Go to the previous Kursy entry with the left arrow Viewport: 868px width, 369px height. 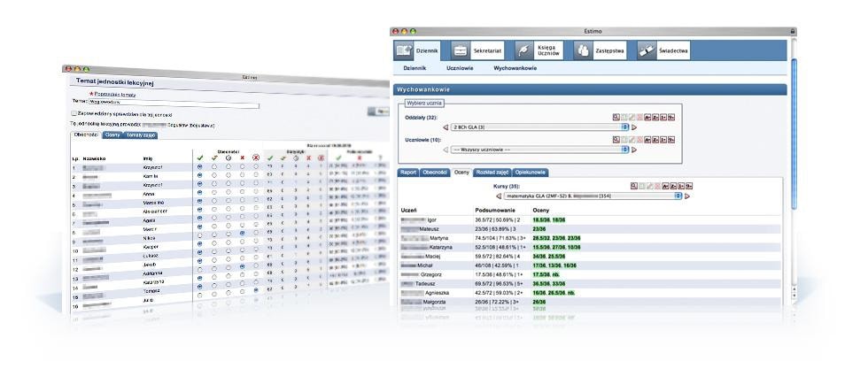498,196
